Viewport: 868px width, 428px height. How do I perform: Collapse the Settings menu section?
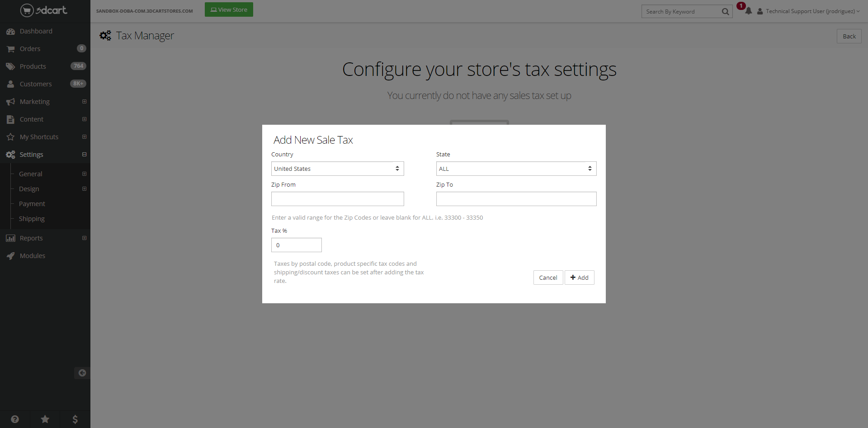click(84, 155)
